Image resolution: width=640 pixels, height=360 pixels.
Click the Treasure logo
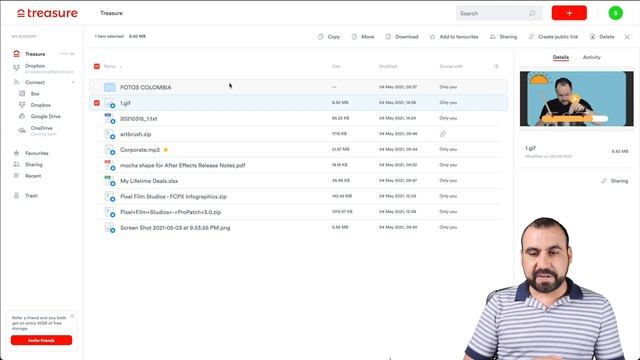pyautogui.click(x=47, y=13)
